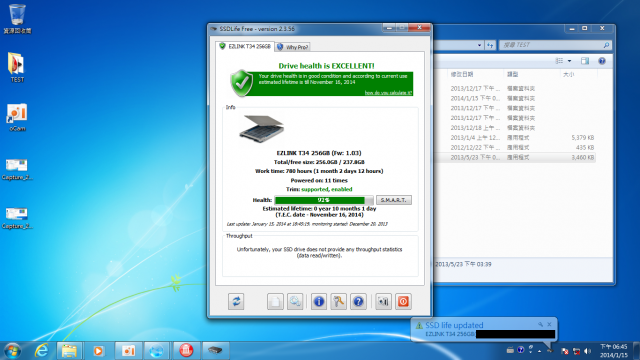The image size is (640, 360).
Task: Click the speaker-like icon in SSDLife toolbar
Action: click(x=383, y=302)
